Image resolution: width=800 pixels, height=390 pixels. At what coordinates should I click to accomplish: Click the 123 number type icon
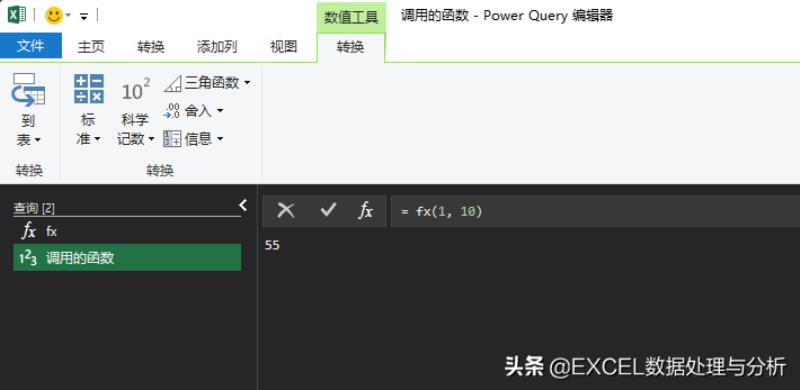point(28,258)
